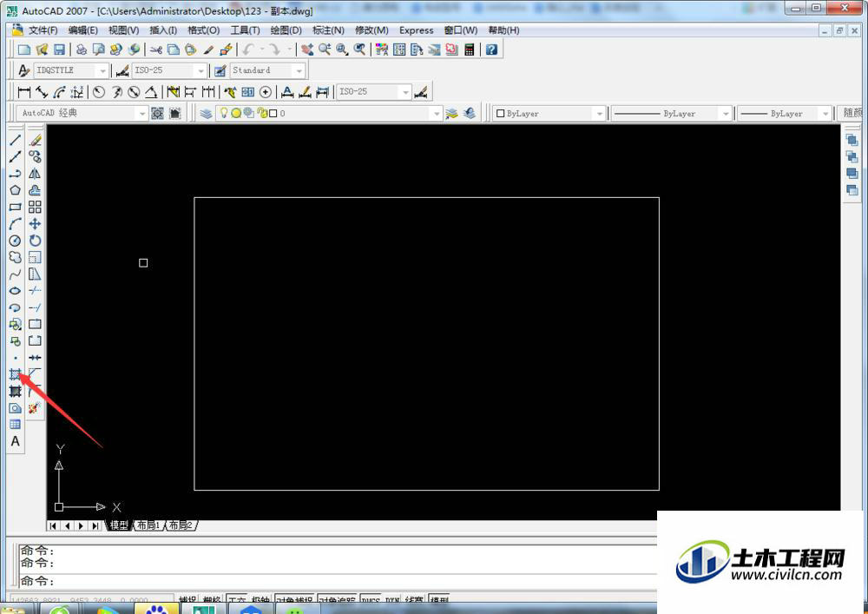Select the Construction Line tool
The width and height of the screenshot is (868, 614).
tap(15, 156)
